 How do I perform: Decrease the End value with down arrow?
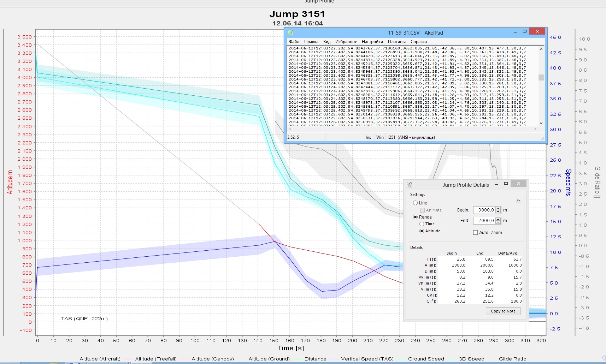498,222
